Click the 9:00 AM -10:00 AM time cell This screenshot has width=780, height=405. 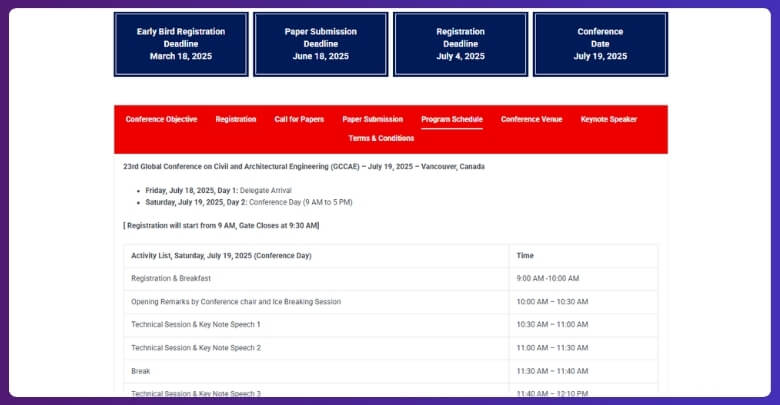(584, 279)
